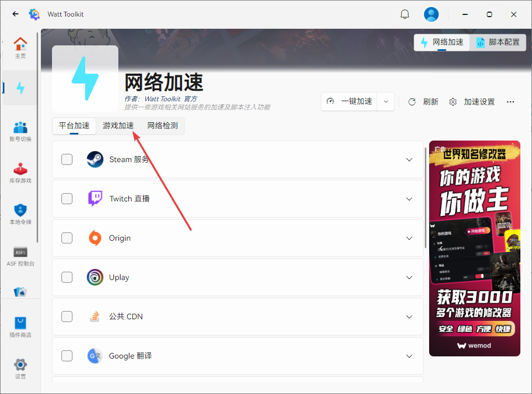Open the 一键加速 dropdown arrow
The width and height of the screenshot is (532, 394).
[x=385, y=101]
